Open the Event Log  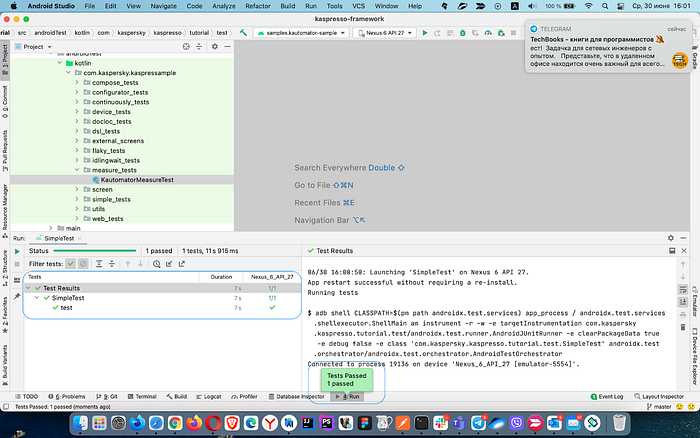[x=607, y=396]
